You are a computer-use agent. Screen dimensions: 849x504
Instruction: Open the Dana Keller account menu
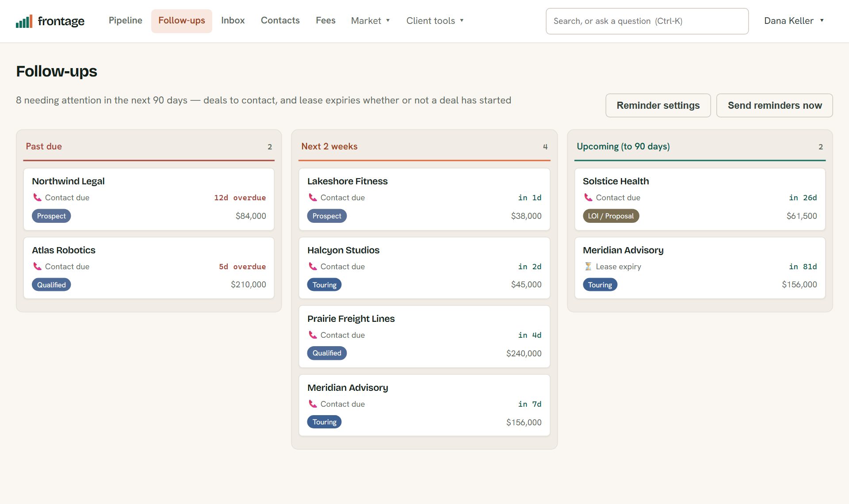tap(794, 21)
